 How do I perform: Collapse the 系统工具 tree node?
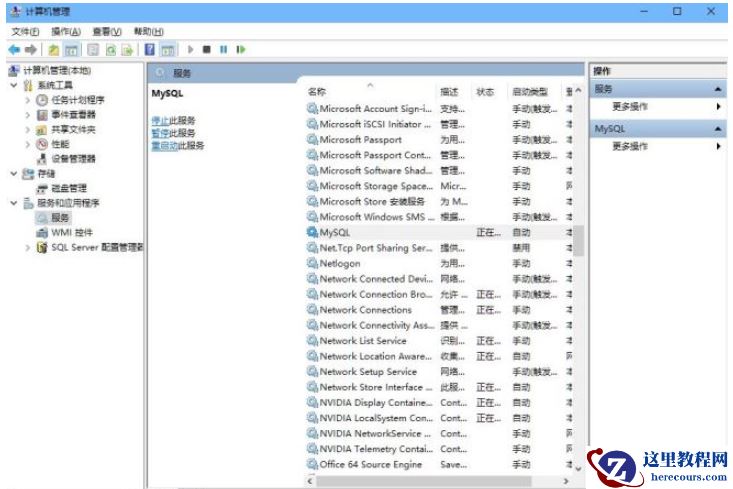pos(14,85)
